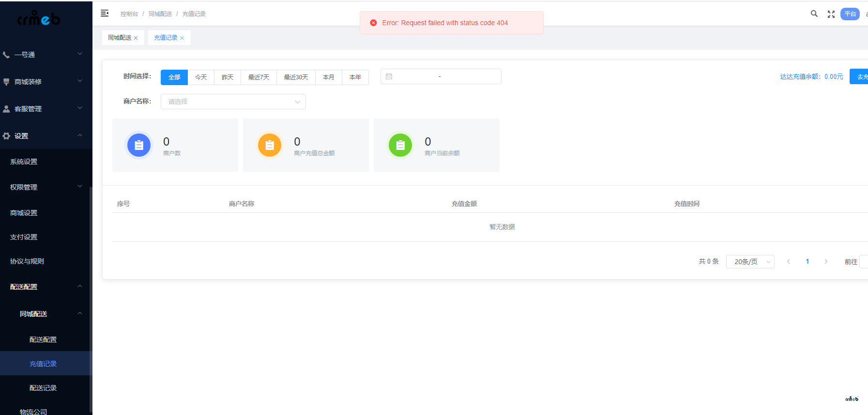
Task: Switch to the 同城配送 page tab
Action: coord(120,38)
